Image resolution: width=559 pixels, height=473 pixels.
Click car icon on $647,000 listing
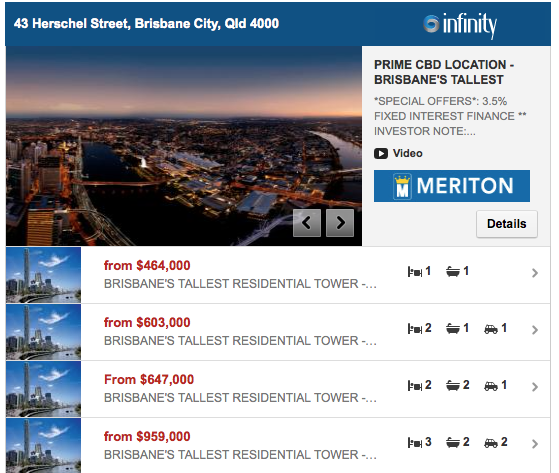point(491,386)
